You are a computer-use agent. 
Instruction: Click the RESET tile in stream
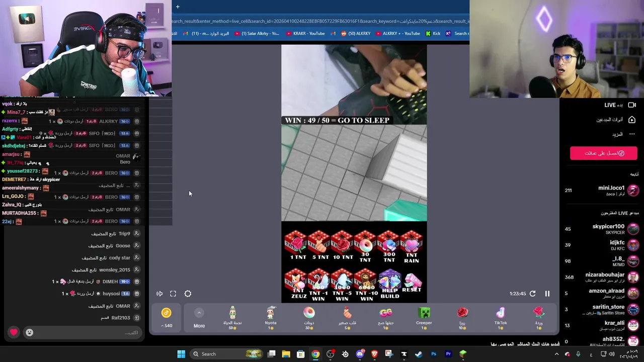411,283
